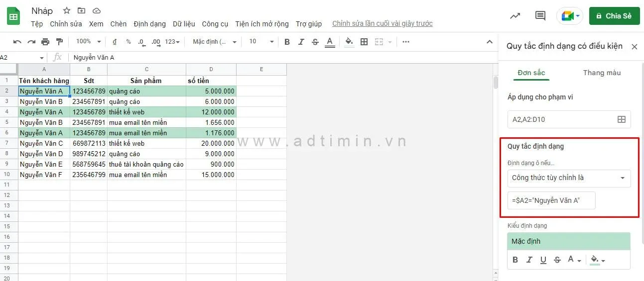Switch to the Thang màu tab
This screenshot has width=644, height=281.
[602, 73]
